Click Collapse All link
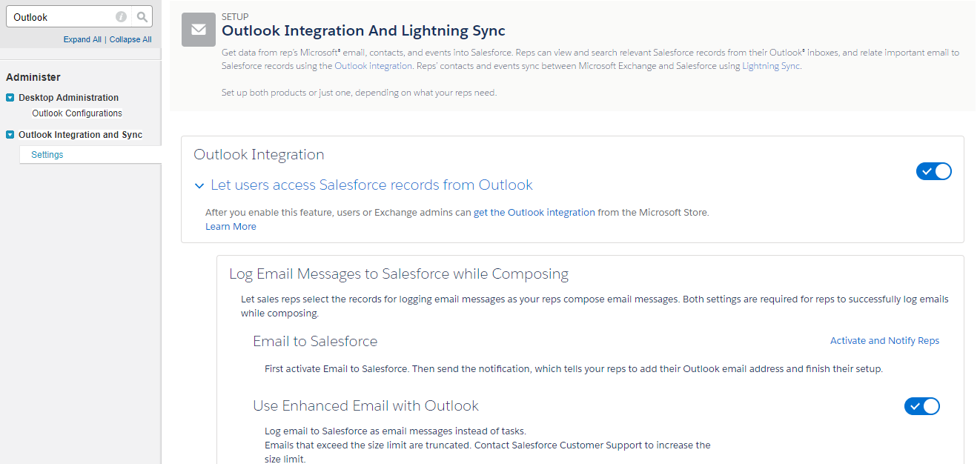This screenshot has height=464, width=980. (130, 40)
